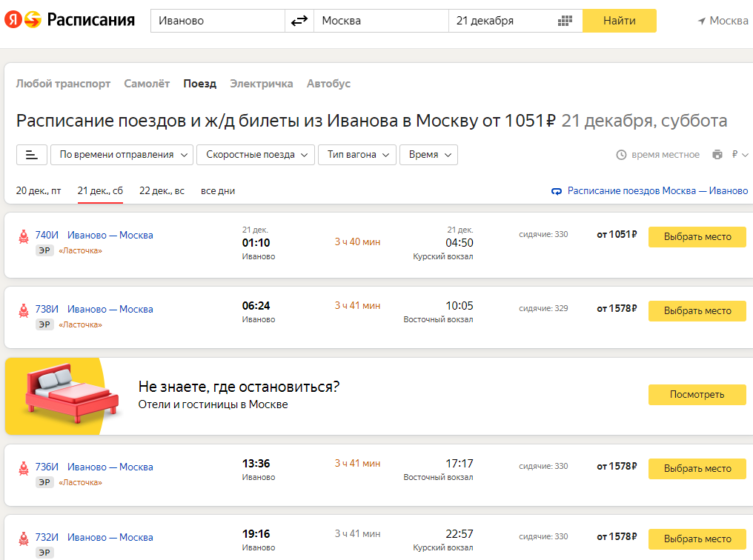The width and height of the screenshot is (753, 560).
Task: Expand the 'Время' filter dropdown
Action: point(428,155)
